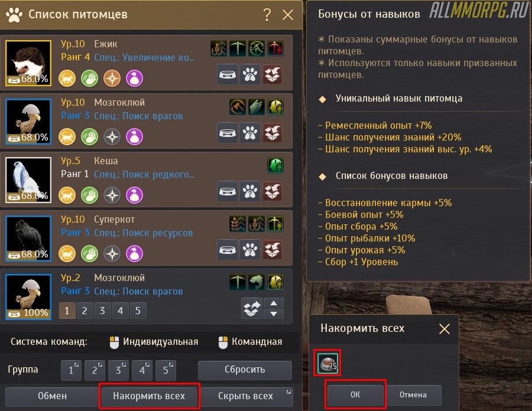The image size is (532, 411).
Task: Select the pet food item with count 75
Action: [x=327, y=363]
